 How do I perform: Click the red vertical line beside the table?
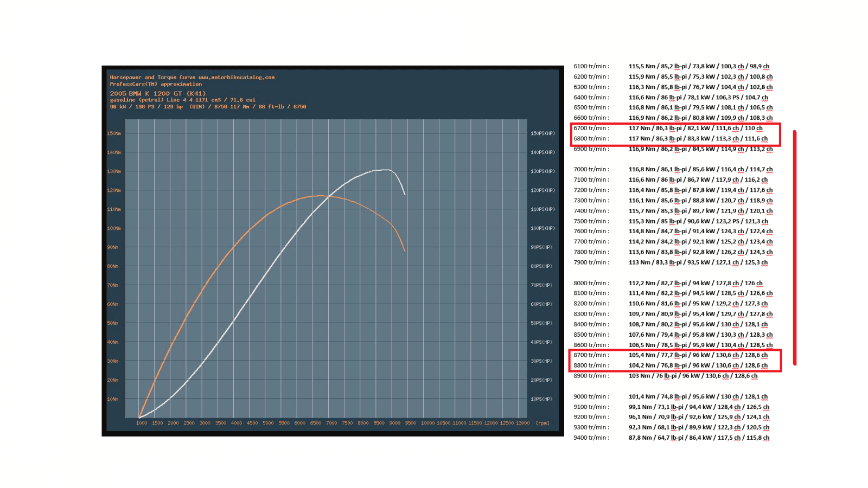(x=795, y=247)
